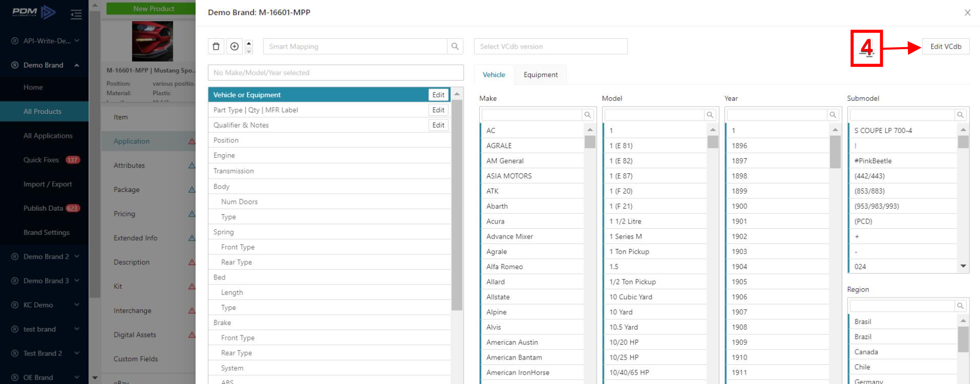Select Canada in the Region list
The image size is (980, 384).
click(x=902, y=352)
